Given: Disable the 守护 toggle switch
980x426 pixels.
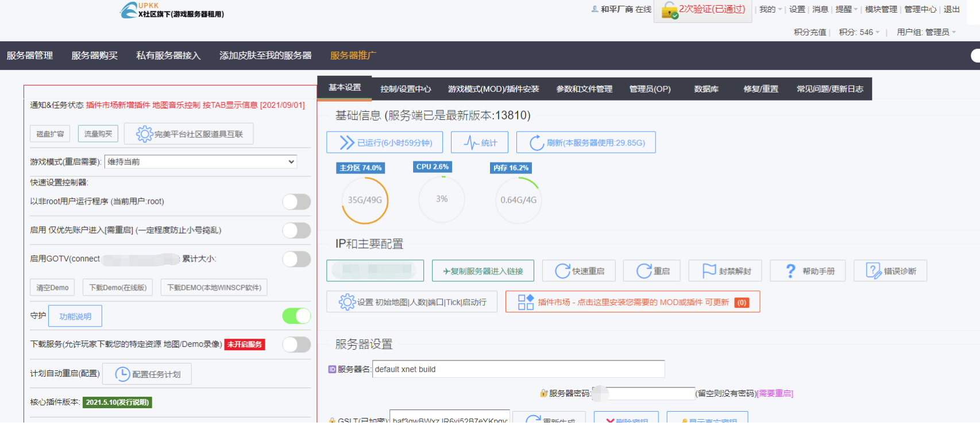Looking at the screenshot, I should point(296,316).
